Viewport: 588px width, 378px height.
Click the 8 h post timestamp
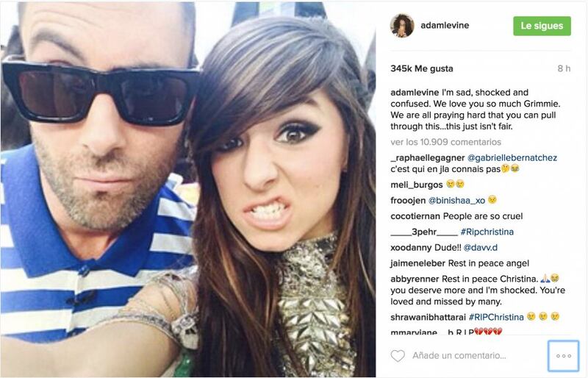pyautogui.click(x=564, y=68)
